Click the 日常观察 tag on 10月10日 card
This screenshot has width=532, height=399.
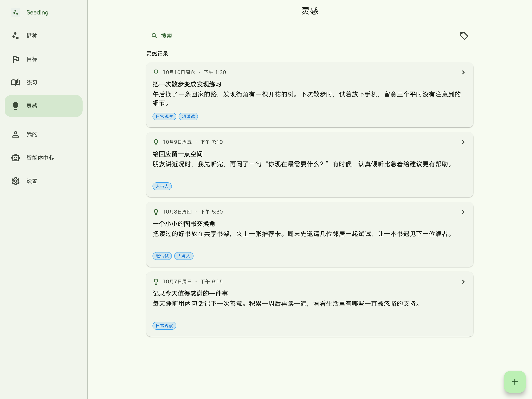(x=164, y=117)
